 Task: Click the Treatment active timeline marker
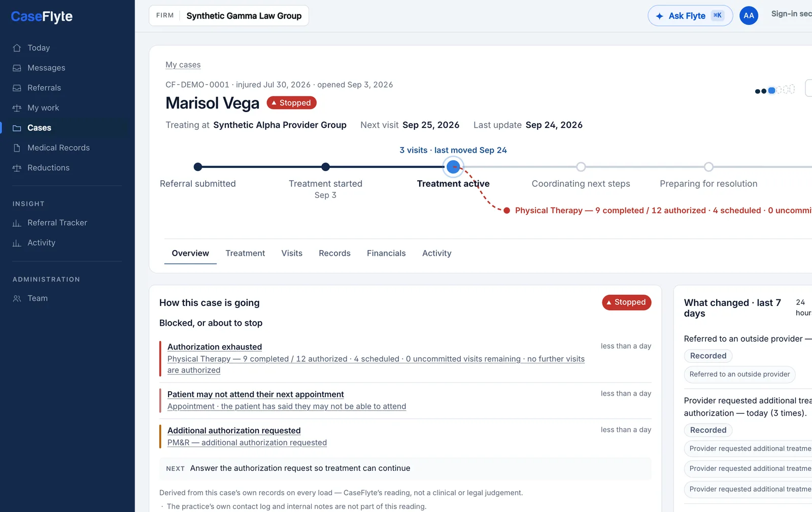453,167
